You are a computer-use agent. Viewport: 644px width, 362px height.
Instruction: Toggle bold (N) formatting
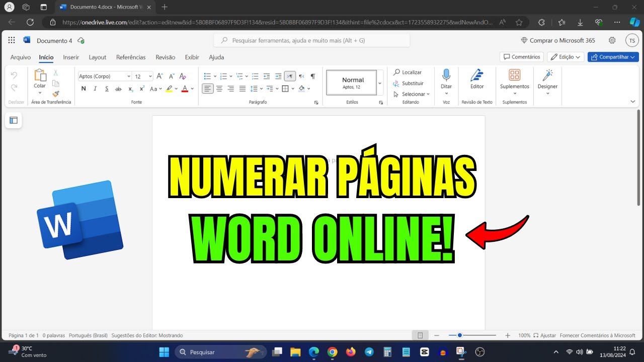click(84, 89)
